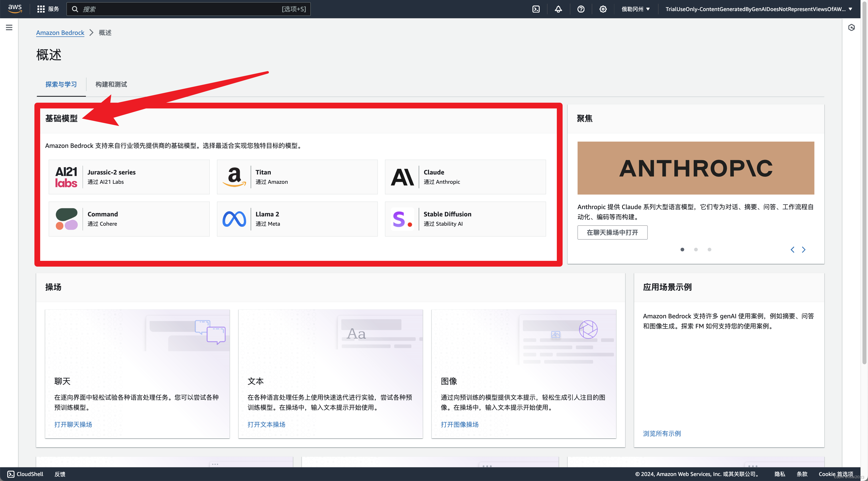Viewport: 868px width, 481px height.
Task: Click the Cohere Command logo
Action: click(x=66, y=219)
